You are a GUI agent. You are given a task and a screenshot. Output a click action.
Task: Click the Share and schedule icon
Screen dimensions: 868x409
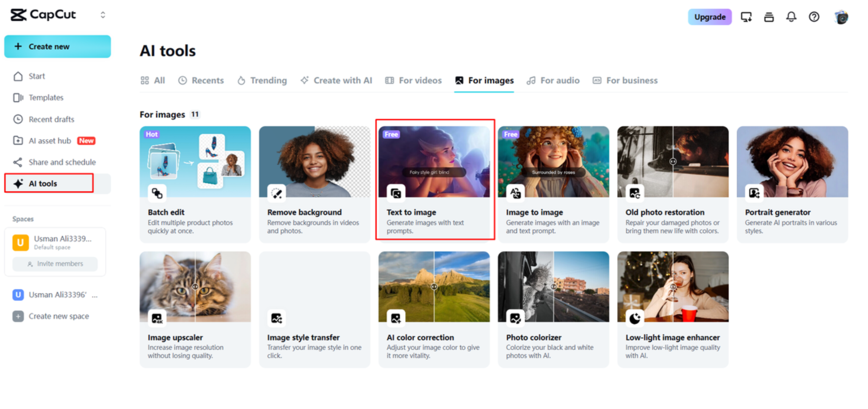pyautogui.click(x=17, y=162)
